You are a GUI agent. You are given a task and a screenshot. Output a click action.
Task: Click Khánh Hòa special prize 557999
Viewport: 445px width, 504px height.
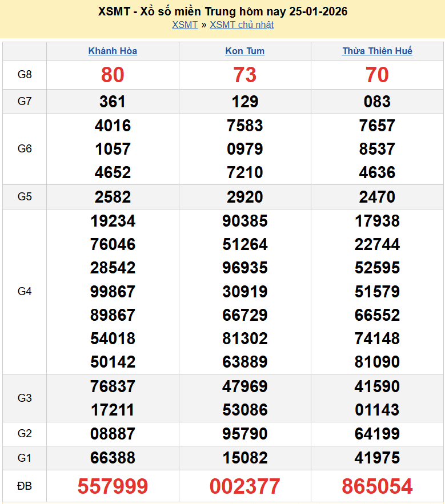coord(113,486)
